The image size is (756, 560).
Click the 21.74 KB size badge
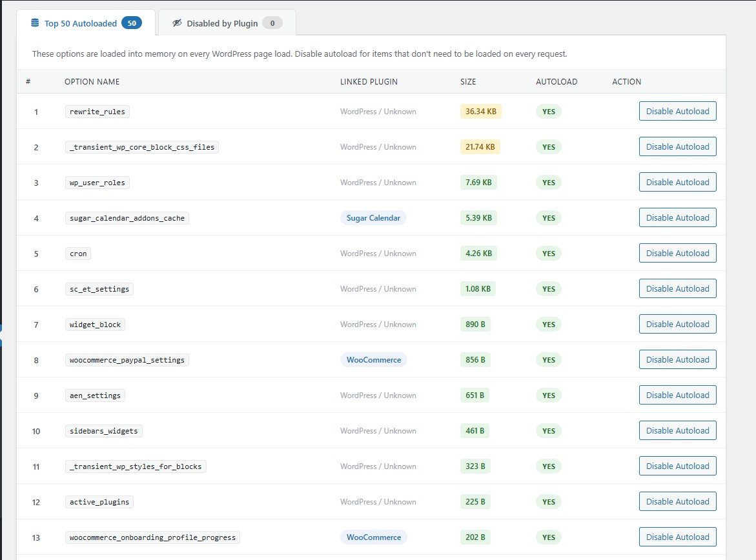pyautogui.click(x=480, y=147)
